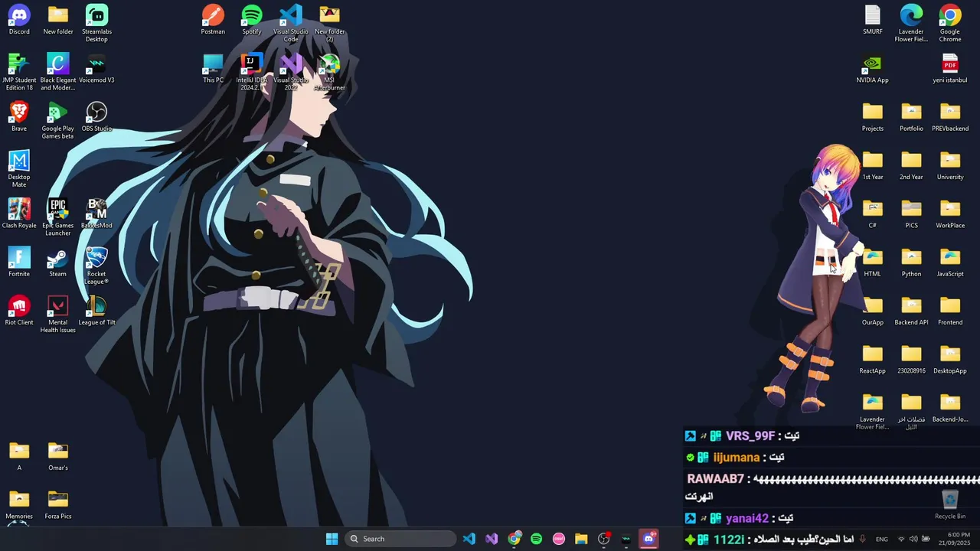This screenshot has width=980, height=551.
Task: Select the Omar's folder
Action: point(58,456)
